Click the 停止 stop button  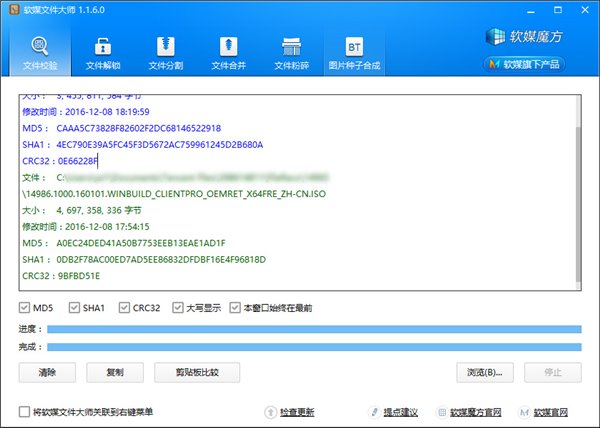pyautogui.click(x=553, y=372)
